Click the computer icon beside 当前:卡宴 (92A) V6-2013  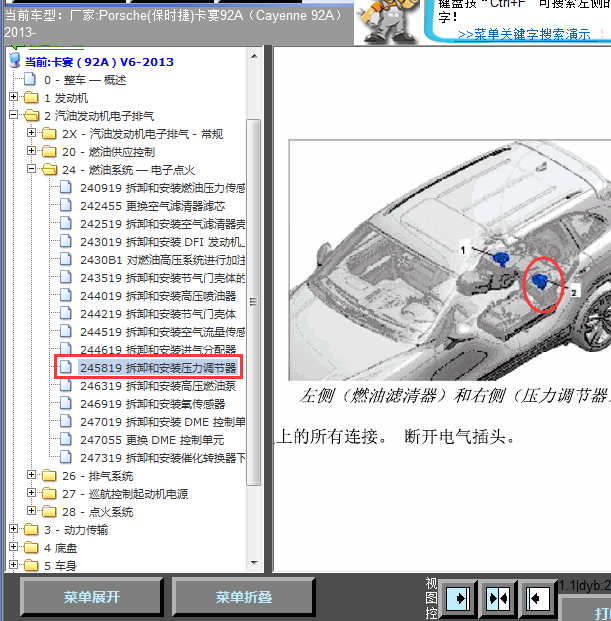click(x=15, y=61)
